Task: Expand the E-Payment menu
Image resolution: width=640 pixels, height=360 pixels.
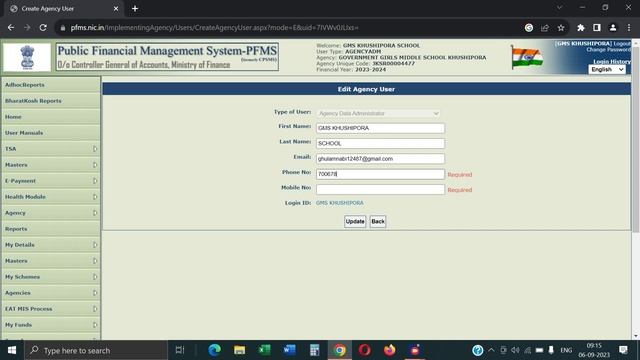Action: (51, 181)
